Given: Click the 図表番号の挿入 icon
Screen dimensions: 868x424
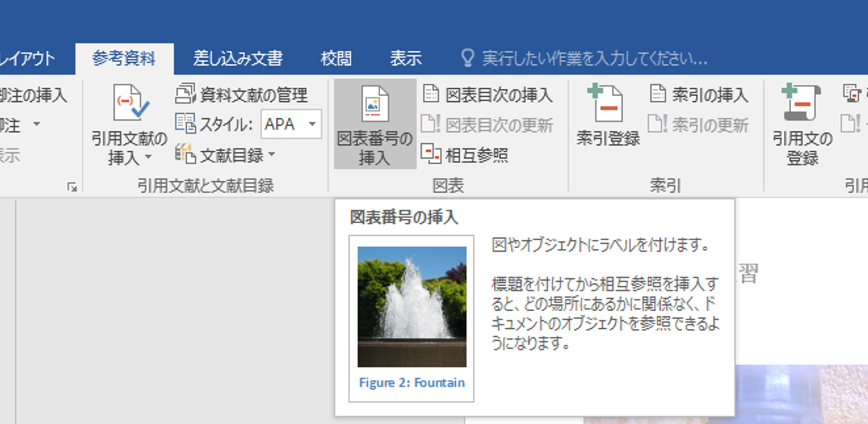Looking at the screenshot, I should click(374, 104).
